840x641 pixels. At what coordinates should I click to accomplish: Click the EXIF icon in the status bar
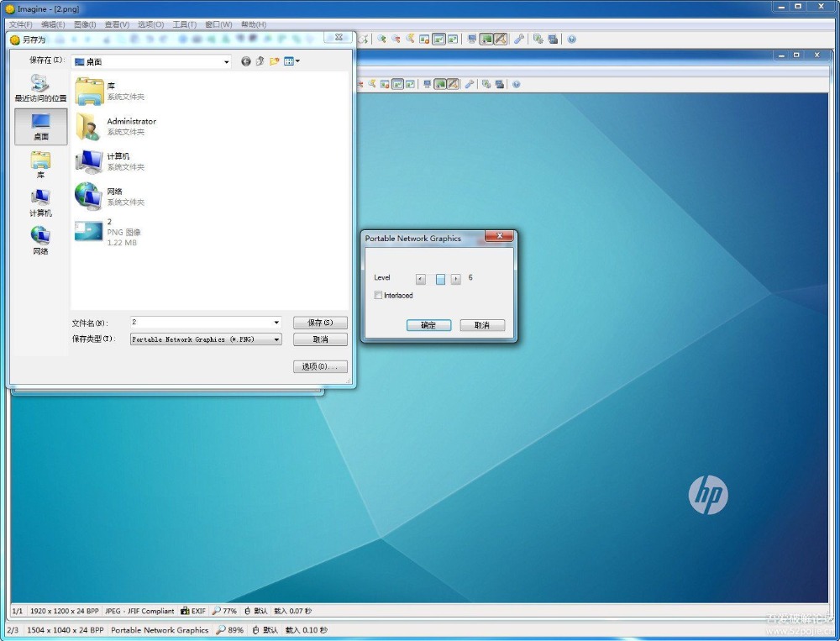pos(192,611)
